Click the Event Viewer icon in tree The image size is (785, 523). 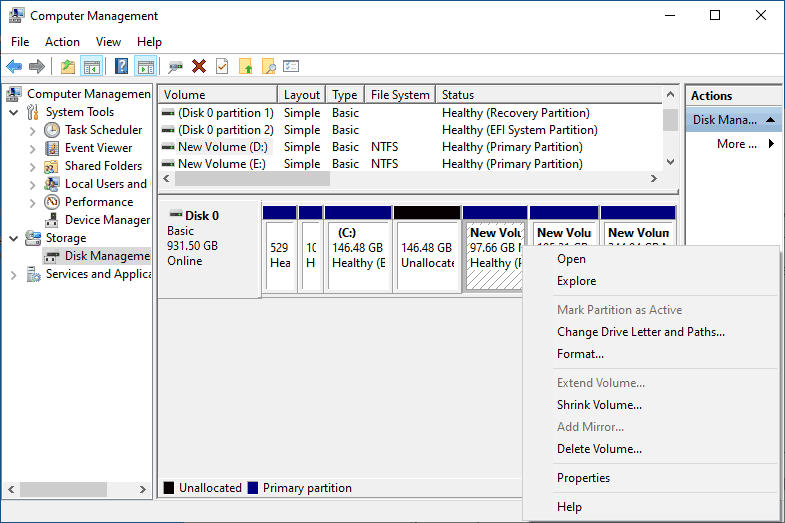[x=52, y=148]
